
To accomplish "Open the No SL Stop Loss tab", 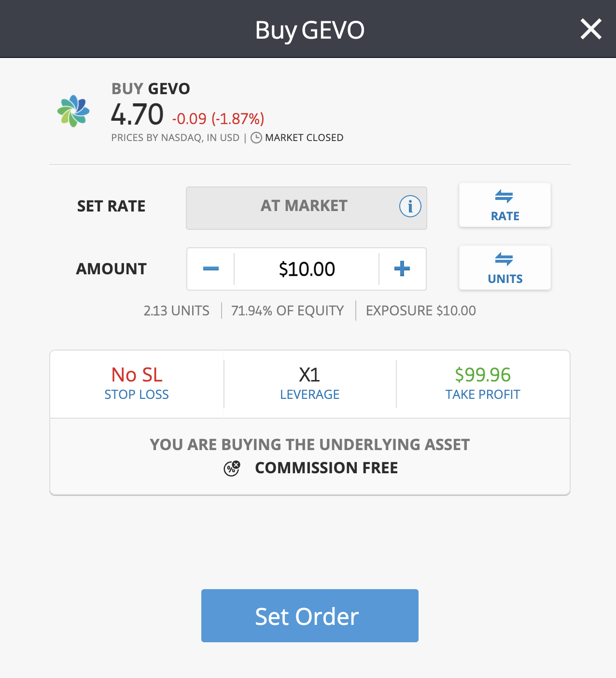I will (137, 384).
